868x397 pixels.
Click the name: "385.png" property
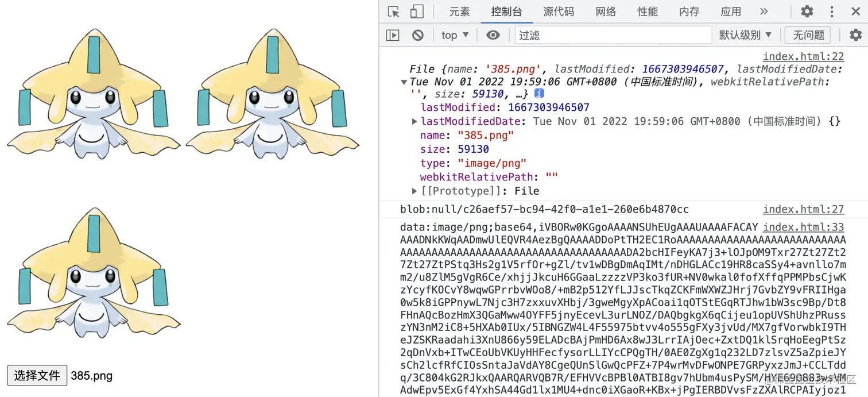(x=467, y=135)
